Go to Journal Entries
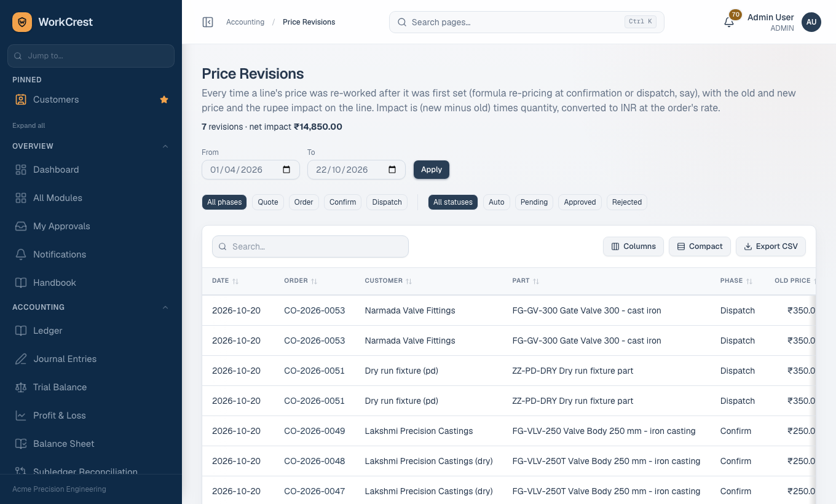 [x=91, y=359]
